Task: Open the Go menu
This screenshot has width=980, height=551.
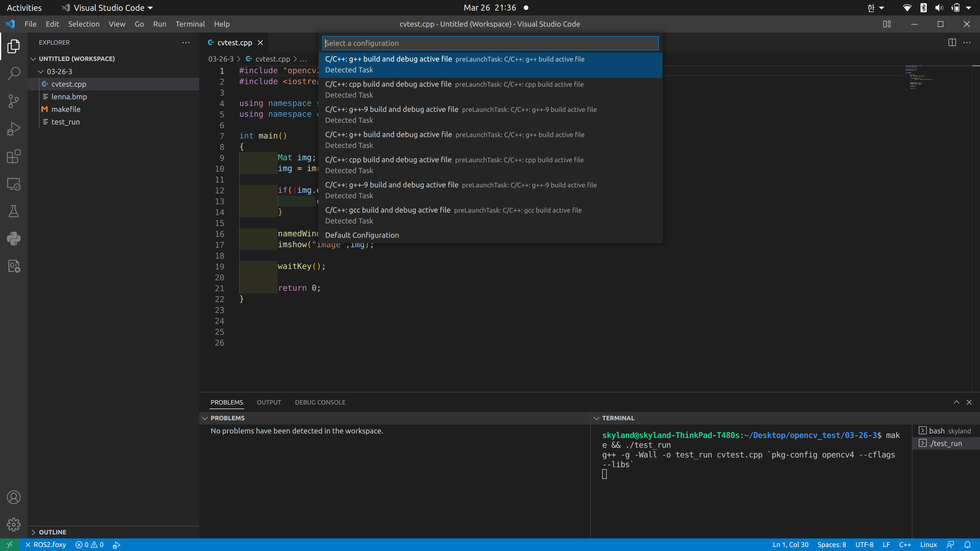Action: click(x=139, y=24)
